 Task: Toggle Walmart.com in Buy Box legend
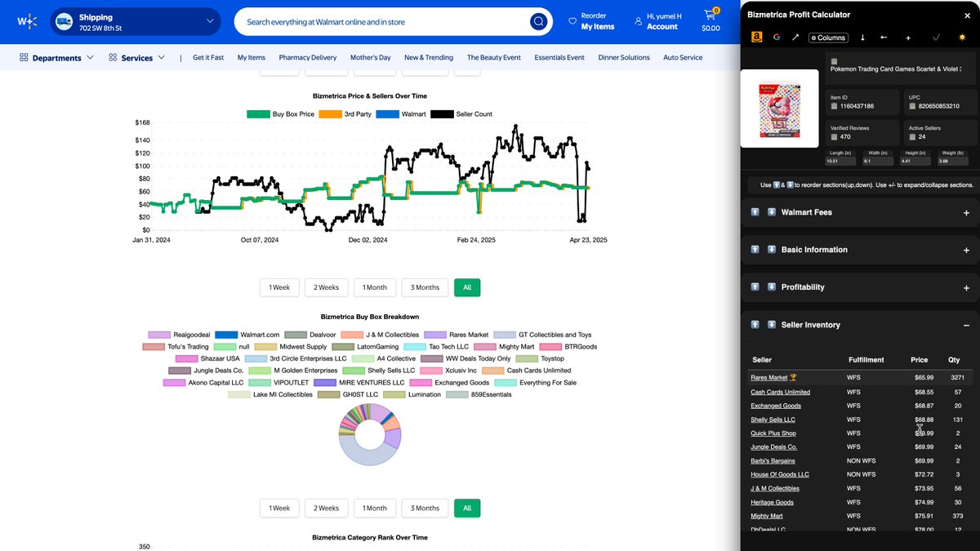[x=247, y=335]
